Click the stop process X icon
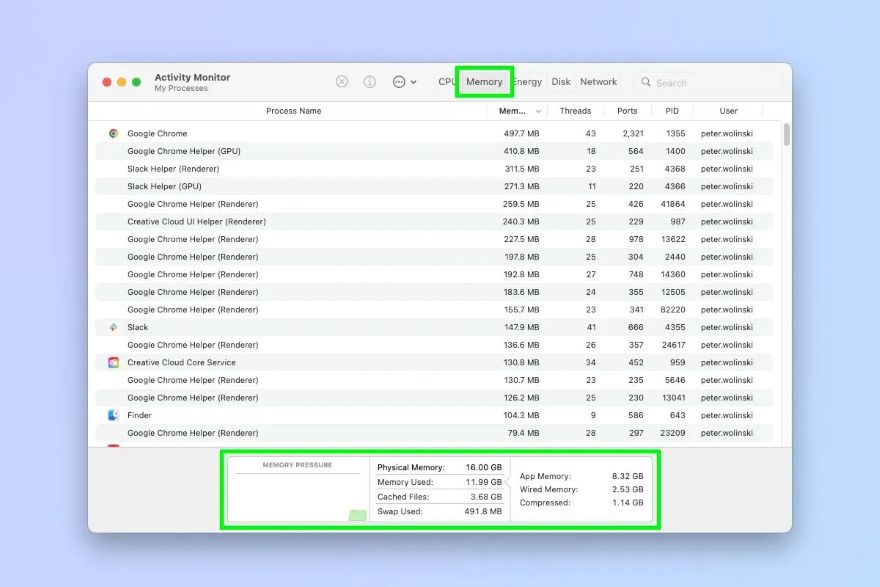The height and width of the screenshot is (587, 880). coord(342,82)
